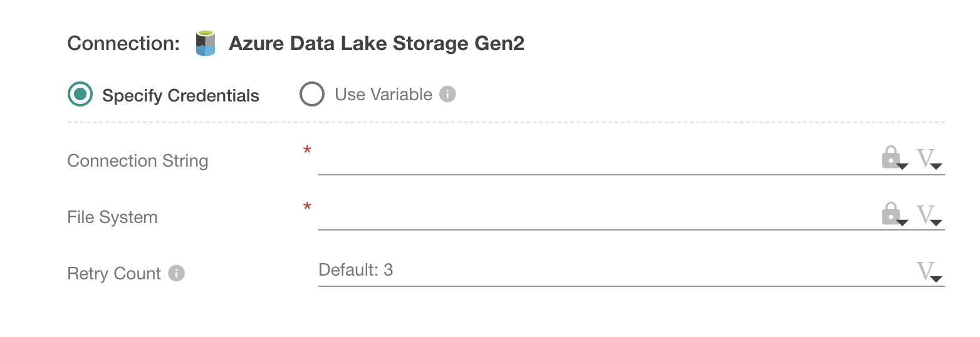Click the Azure Data Lake Storage Gen2 title
Image resolution: width=980 pixels, height=337 pixels.
(x=377, y=43)
